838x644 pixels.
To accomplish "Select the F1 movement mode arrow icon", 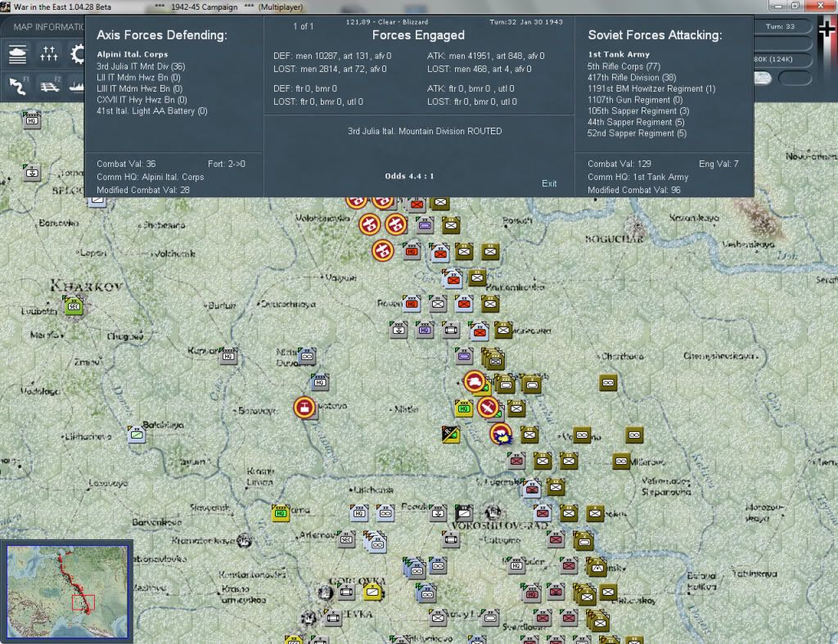I will click(x=19, y=85).
